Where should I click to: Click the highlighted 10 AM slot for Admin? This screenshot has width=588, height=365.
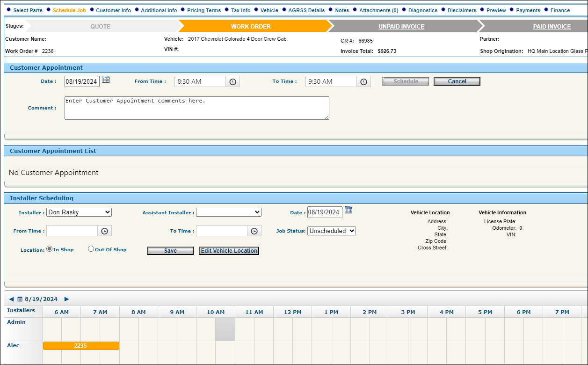tap(225, 329)
